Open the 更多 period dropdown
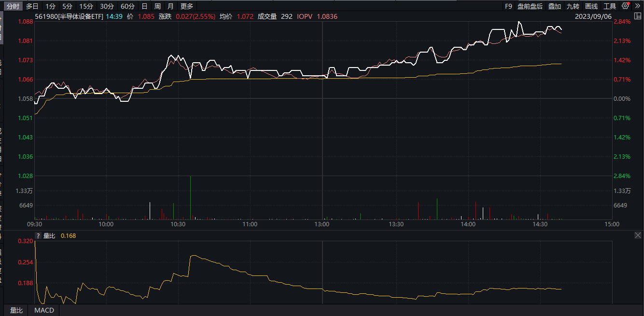The image size is (644, 316). (x=185, y=6)
